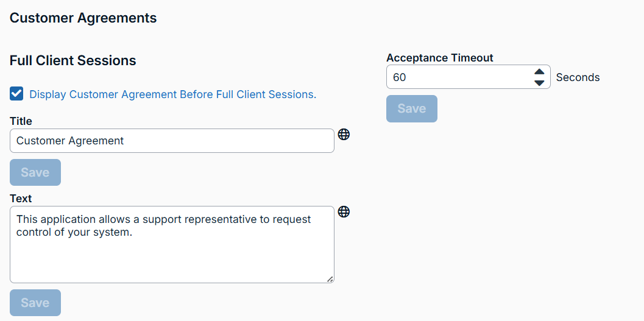Click the 'Seconds' unit label
Screen dimensions: 644x321
(578, 77)
